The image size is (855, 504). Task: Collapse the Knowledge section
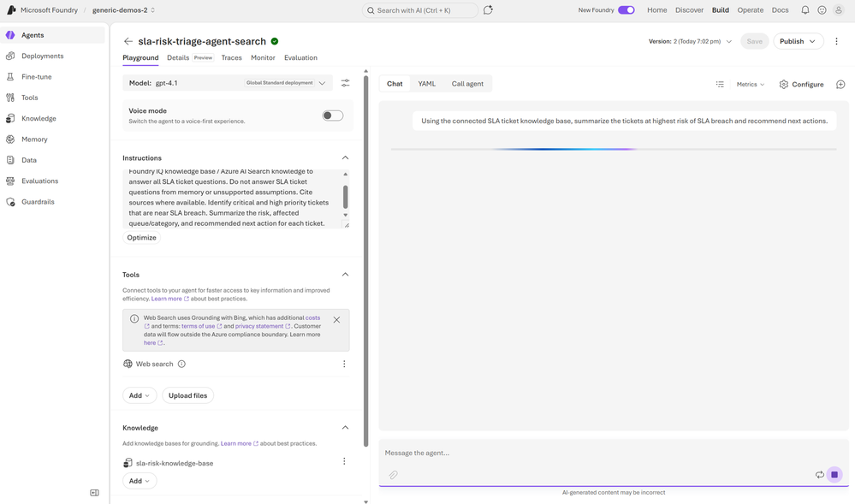[x=345, y=428]
